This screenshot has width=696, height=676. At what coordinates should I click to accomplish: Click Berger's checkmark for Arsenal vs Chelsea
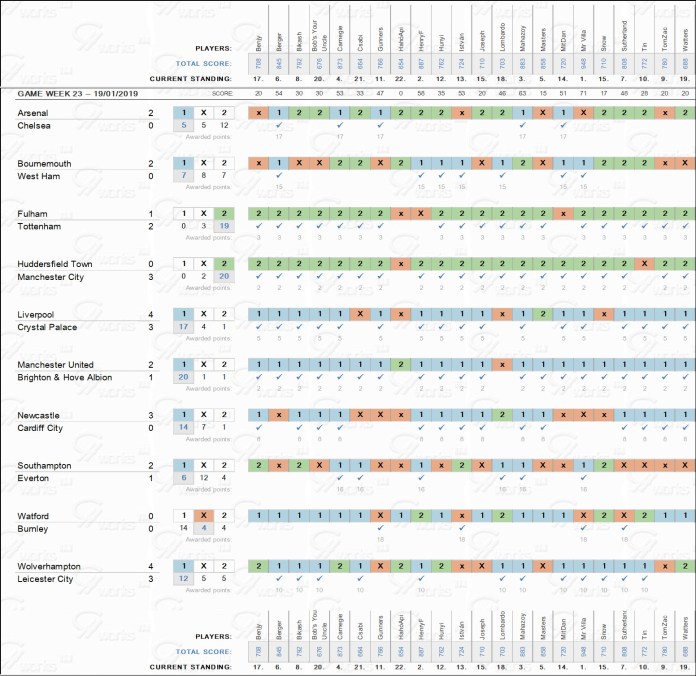(279, 125)
